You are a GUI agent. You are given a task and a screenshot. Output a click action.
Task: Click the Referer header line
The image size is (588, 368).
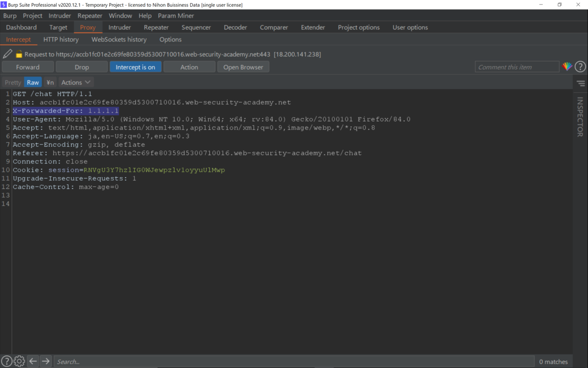point(187,153)
